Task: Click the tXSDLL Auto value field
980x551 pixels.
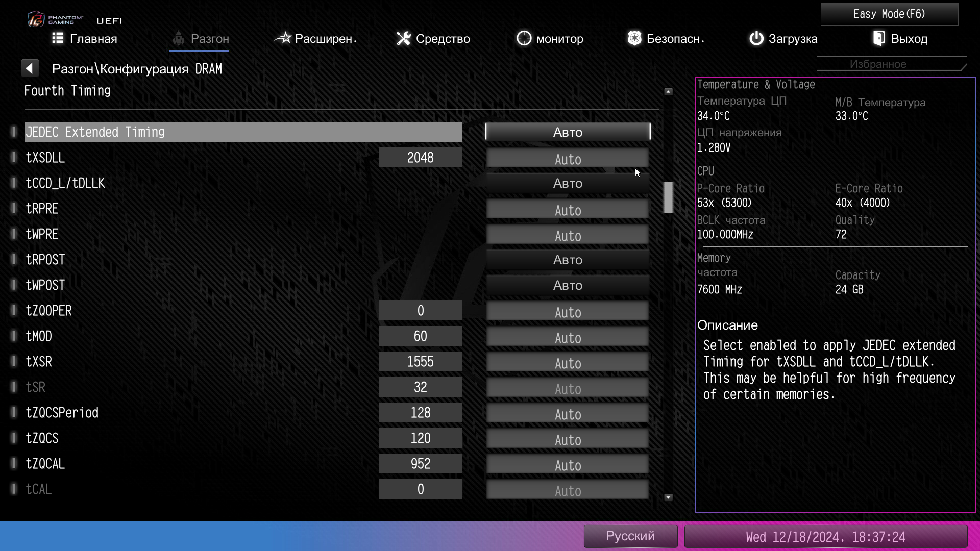Action: coord(568,159)
